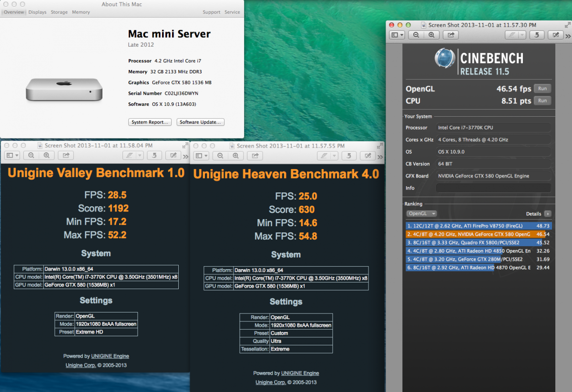Expand the highlight color arrow in the Heaven window
Image resolution: width=572 pixels, height=392 pixels.
pos(335,156)
